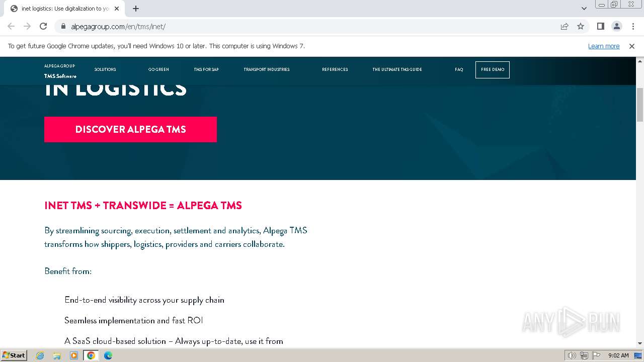
Task: Open Chrome's three-dot menu
Action: [633, 26]
